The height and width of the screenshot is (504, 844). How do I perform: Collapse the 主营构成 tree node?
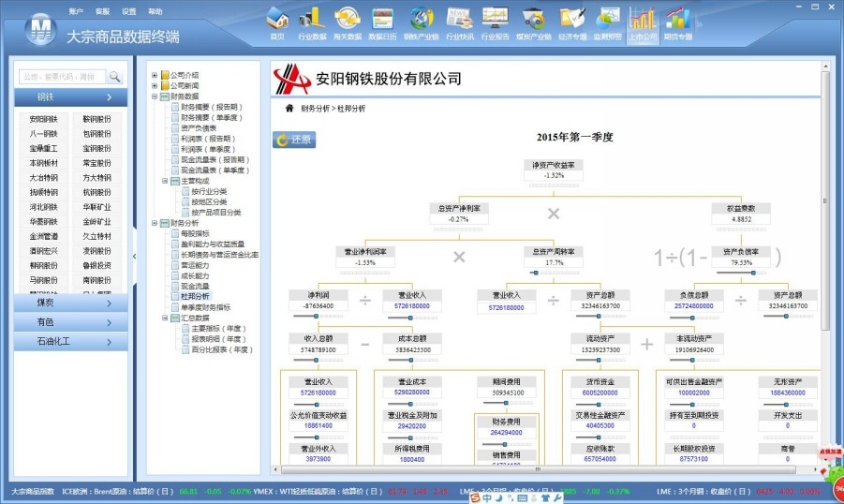[x=165, y=181]
